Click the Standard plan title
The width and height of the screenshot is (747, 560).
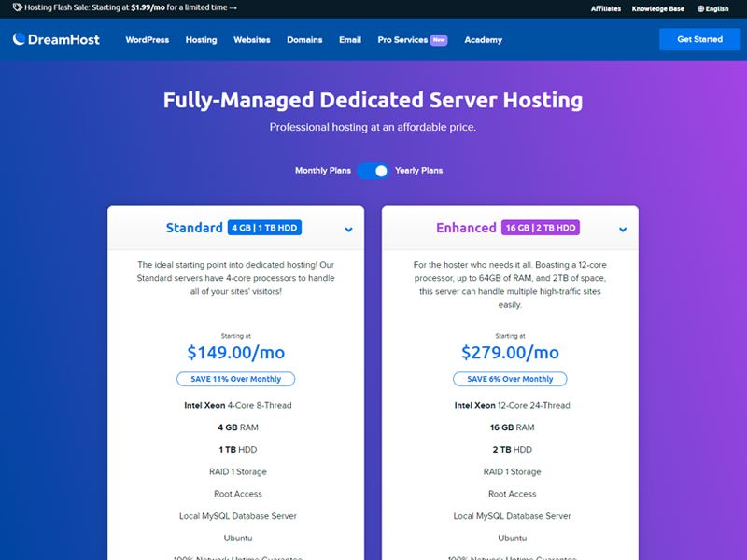pyautogui.click(x=194, y=228)
